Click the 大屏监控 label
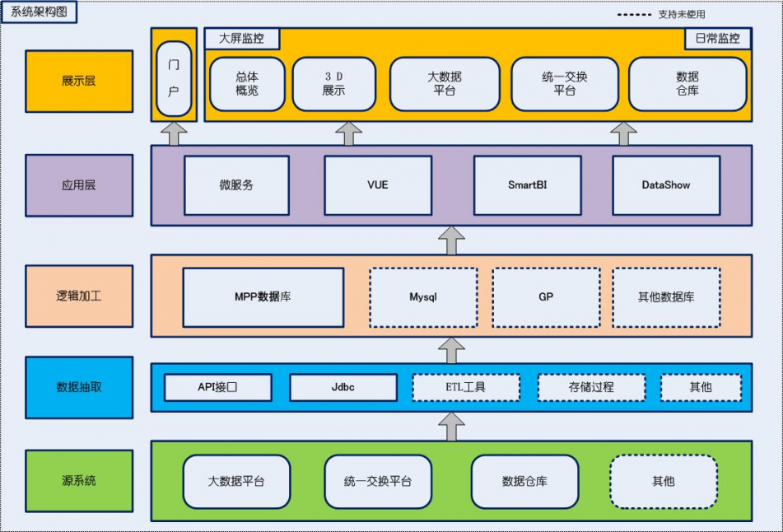Image resolution: width=783 pixels, height=532 pixels. tap(242, 39)
